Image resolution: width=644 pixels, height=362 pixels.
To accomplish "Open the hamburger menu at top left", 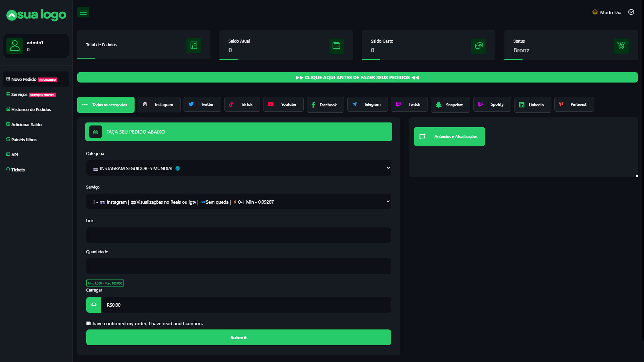I will [83, 12].
